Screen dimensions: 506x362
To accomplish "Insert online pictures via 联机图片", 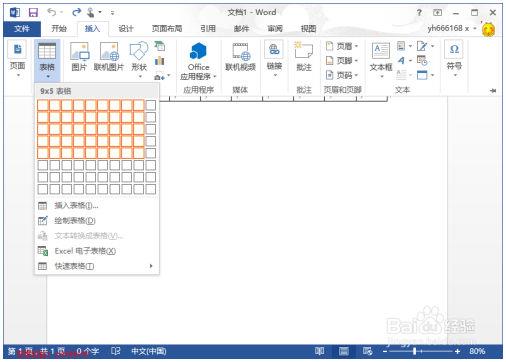I will pyautogui.click(x=109, y=57).
